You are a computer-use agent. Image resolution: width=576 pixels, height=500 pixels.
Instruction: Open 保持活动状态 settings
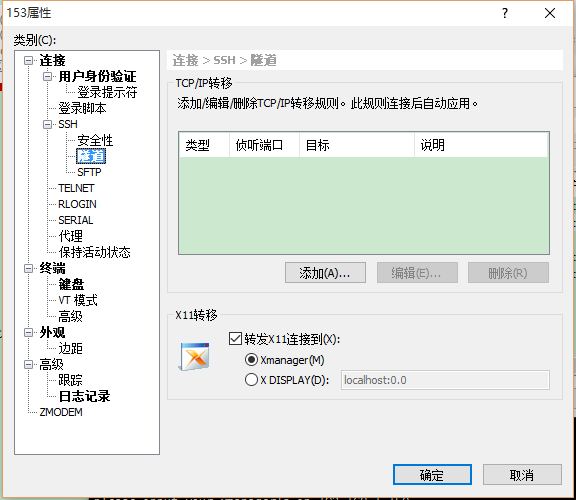94,252
